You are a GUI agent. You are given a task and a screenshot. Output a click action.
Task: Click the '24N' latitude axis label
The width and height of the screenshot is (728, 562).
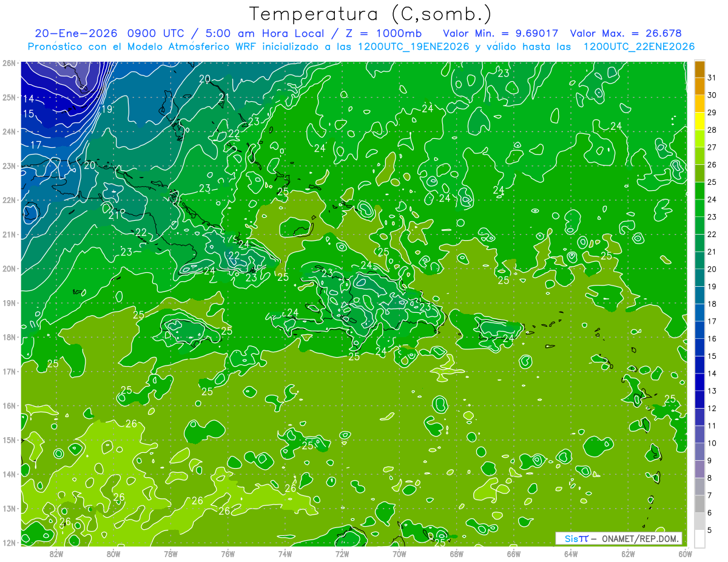pos(9,132)
